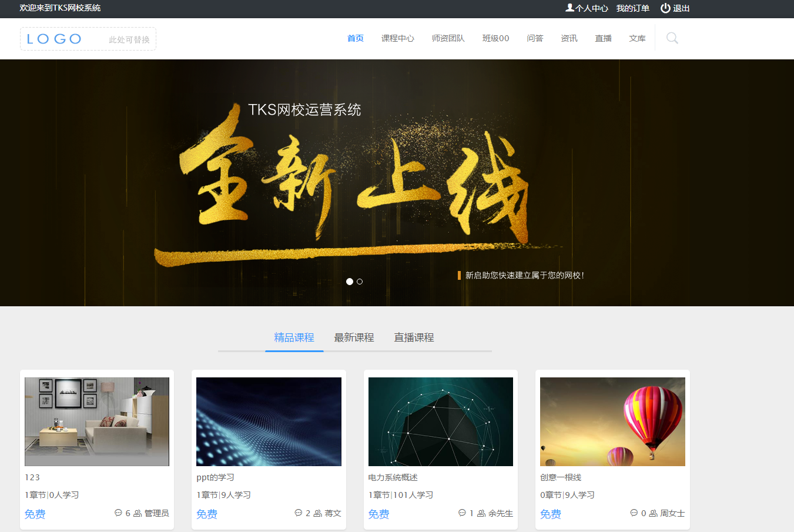Click the text 0章节|9人学习
794x532 pixels.
[x=568, y=495]
